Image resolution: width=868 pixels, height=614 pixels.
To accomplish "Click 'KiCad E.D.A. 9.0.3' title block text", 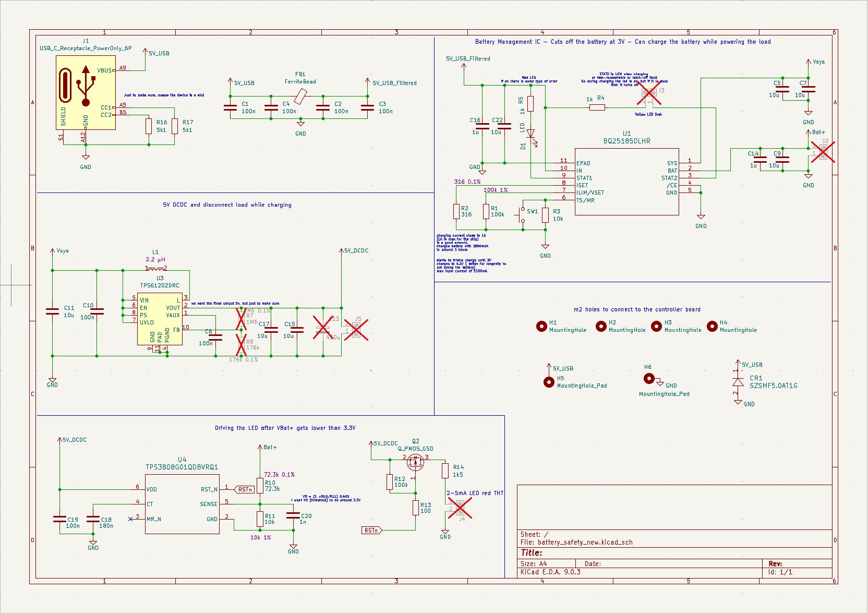I will click(x=550, y=572).
